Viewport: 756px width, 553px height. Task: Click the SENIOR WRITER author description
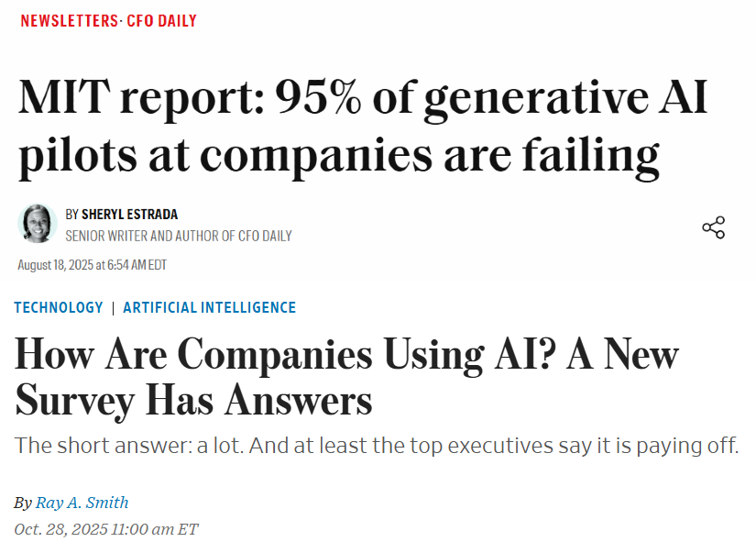point(180,235)
